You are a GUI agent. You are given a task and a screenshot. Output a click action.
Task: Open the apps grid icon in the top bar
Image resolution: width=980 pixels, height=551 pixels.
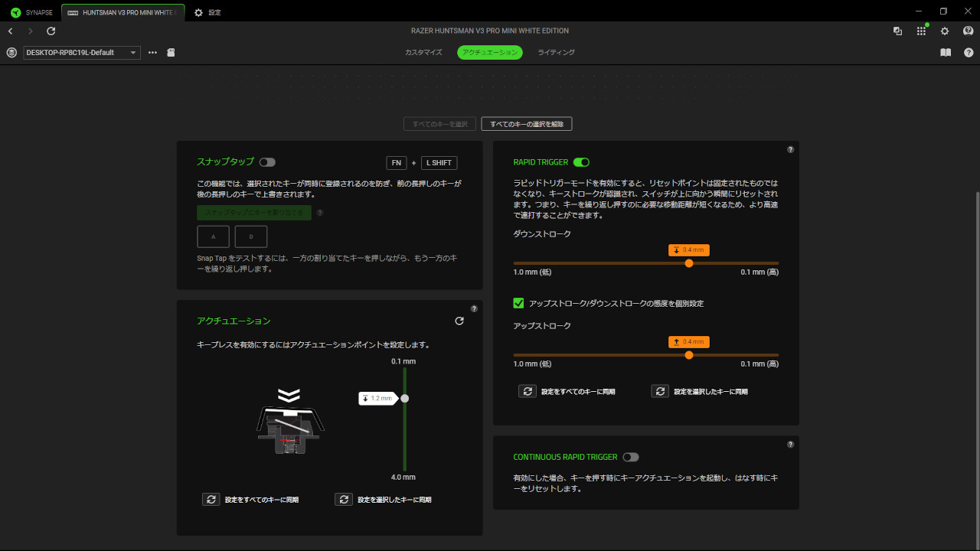(921, 31)
